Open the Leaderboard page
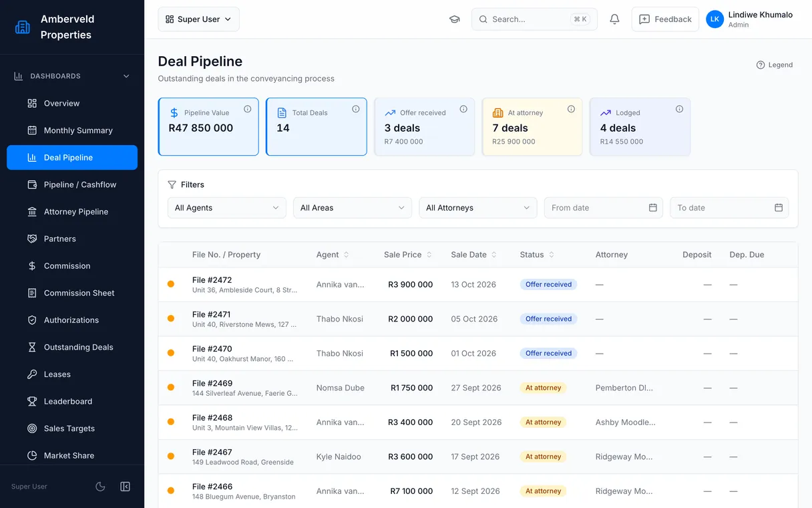 72,401
